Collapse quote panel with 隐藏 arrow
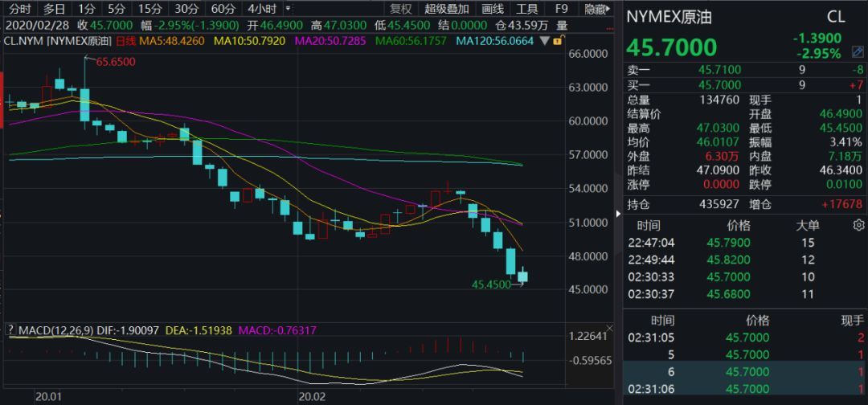 (598, 9)
